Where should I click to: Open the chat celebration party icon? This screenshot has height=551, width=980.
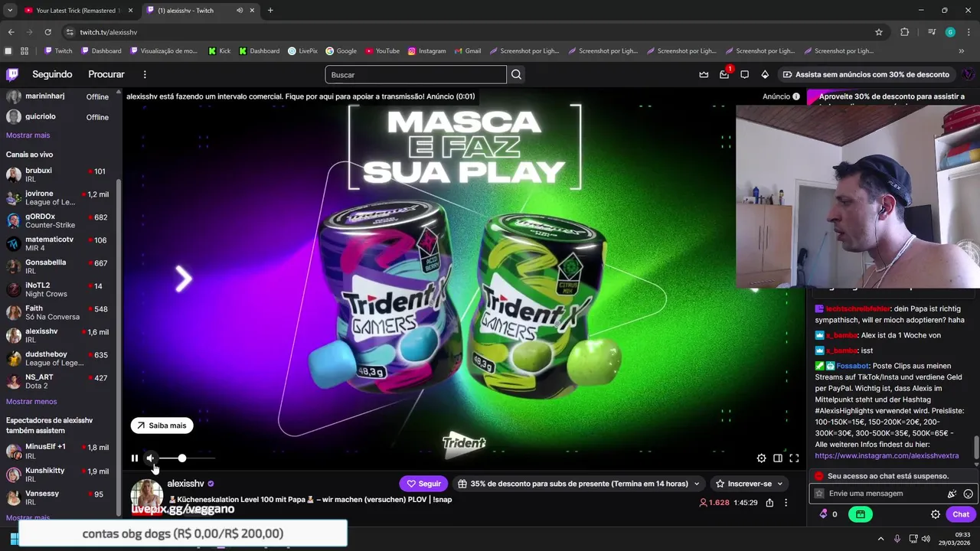(x=952, y=494)
